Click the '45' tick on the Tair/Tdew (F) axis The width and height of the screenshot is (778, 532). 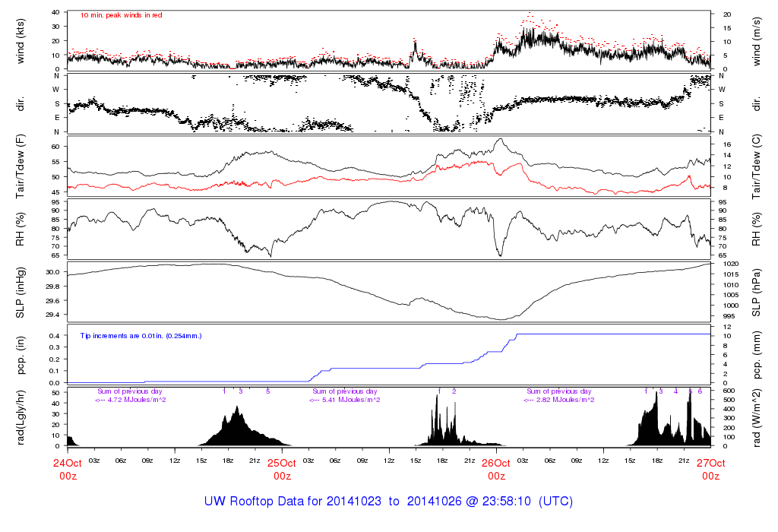tap(55, 192)
